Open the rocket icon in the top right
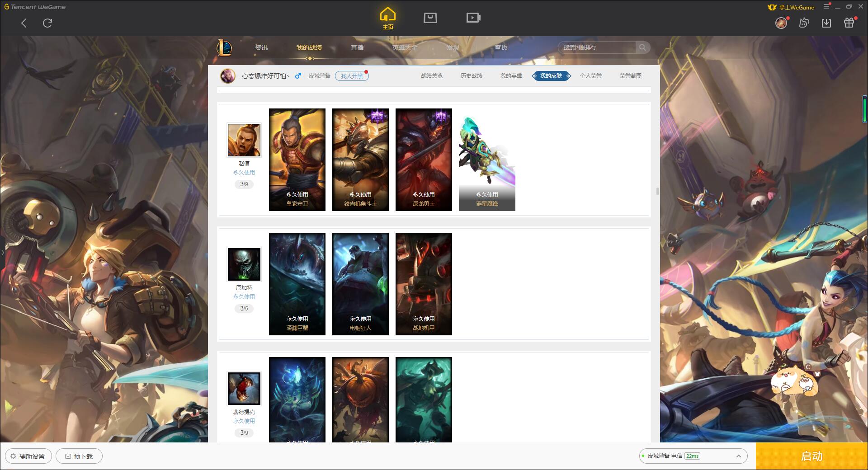Image resolution: width=868 pixels, height=470 pixels. (804, 23)
